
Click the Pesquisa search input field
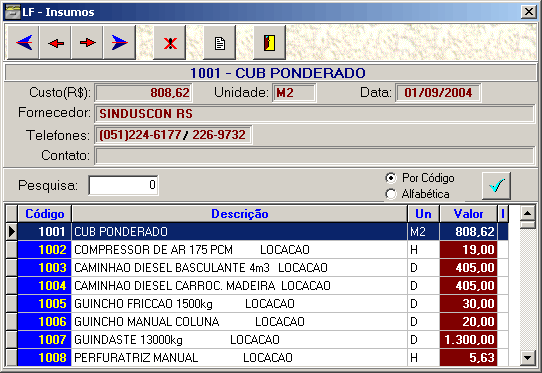tap(123, 185)
